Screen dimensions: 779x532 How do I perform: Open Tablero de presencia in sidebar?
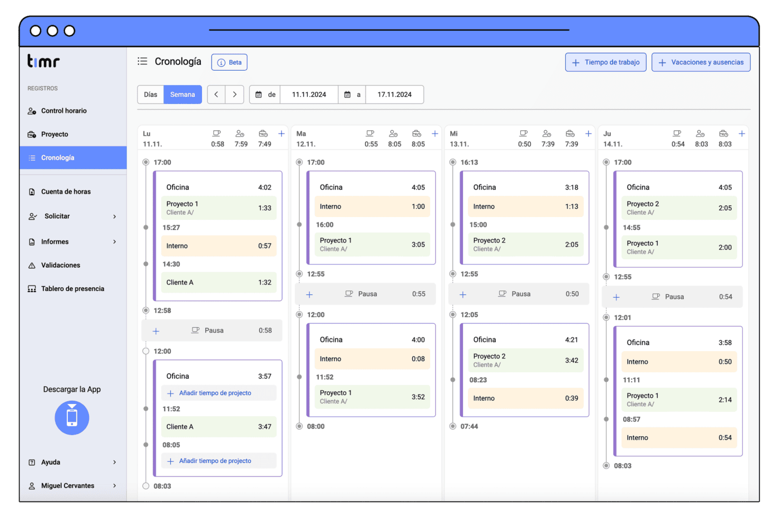pyautogui.click(x=73, y=289)
